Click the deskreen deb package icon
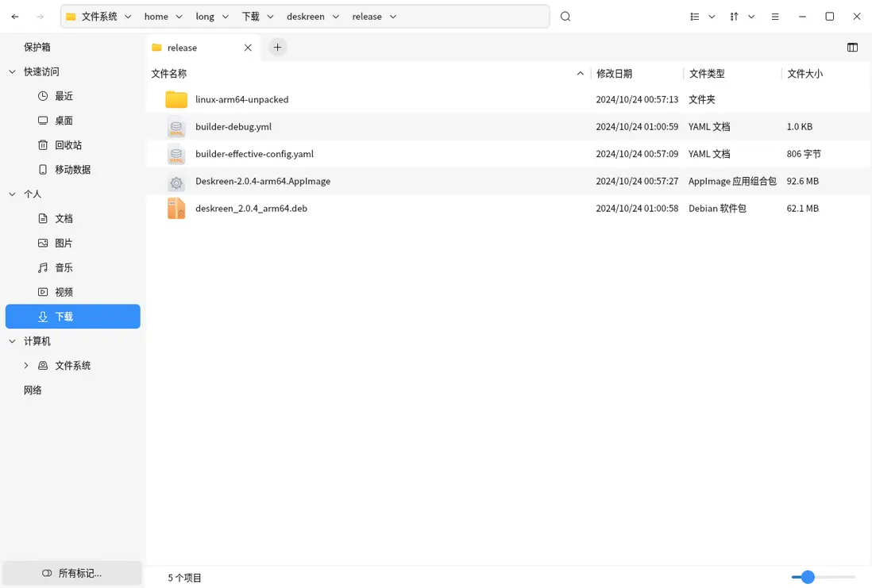Viewport: 872px width, 588px height. [176, 209]
